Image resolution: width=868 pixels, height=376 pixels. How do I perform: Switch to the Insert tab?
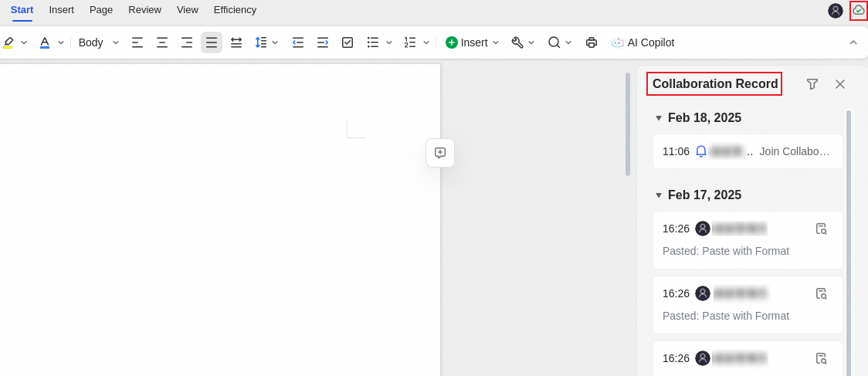[62, 10]
